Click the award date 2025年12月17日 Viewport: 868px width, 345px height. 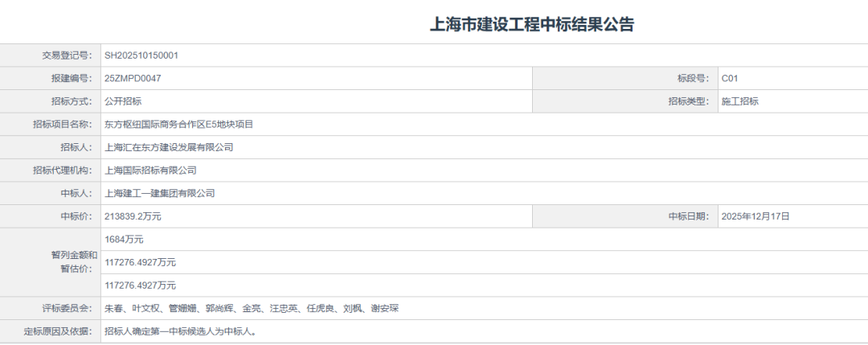pos(755,216)
